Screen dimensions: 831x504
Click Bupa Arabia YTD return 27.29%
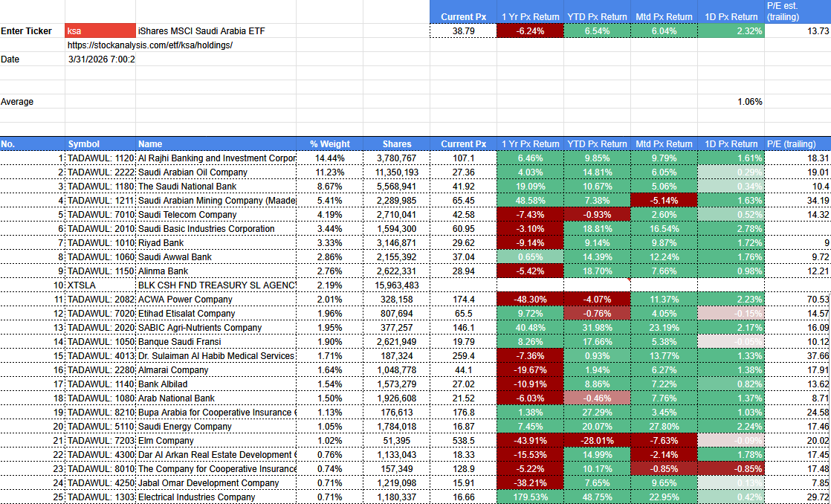[x=597, y=413]
